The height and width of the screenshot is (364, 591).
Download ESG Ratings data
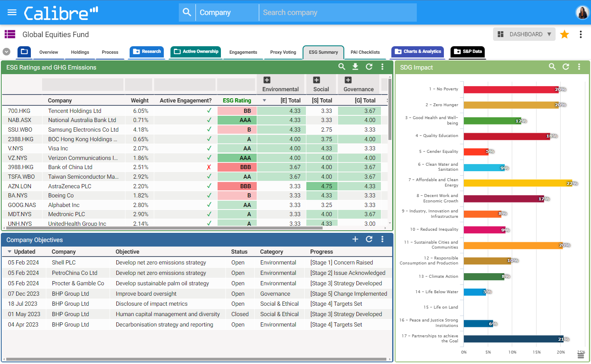(356, 67)
